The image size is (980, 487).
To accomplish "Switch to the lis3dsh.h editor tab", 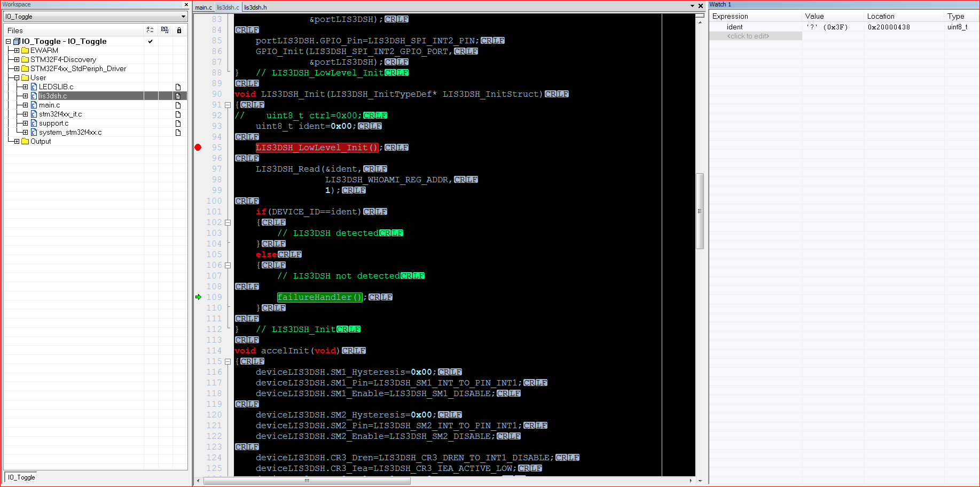I will [x=255, y=7].
